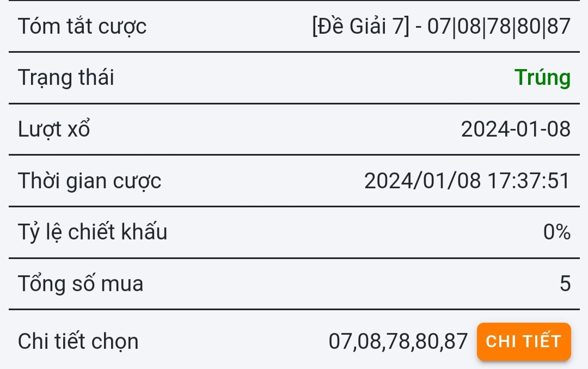The width and height of the screenshot is (588, 369).
Task: Click the Trạng thái row label
Action: pyautogui.click(x=66, y=78)
